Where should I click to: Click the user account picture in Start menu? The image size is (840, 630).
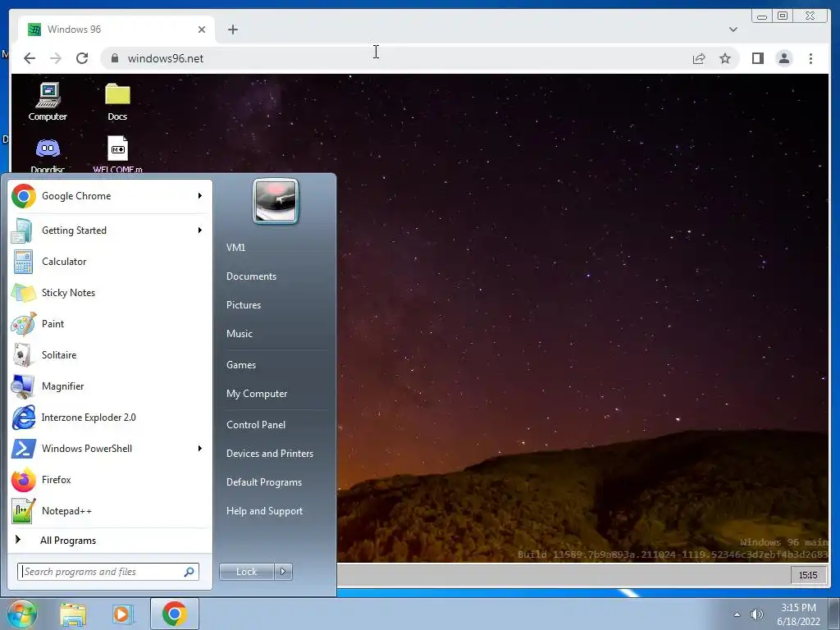(x=276, y=201)
